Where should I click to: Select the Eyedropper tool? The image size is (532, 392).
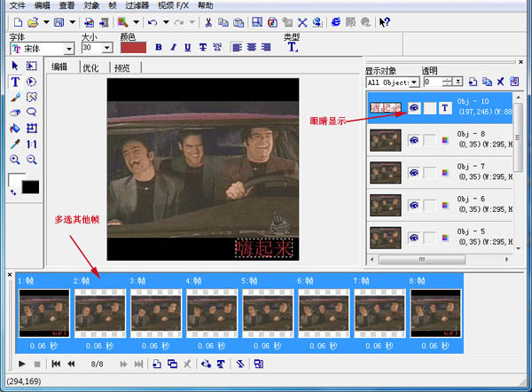(15, 145)
